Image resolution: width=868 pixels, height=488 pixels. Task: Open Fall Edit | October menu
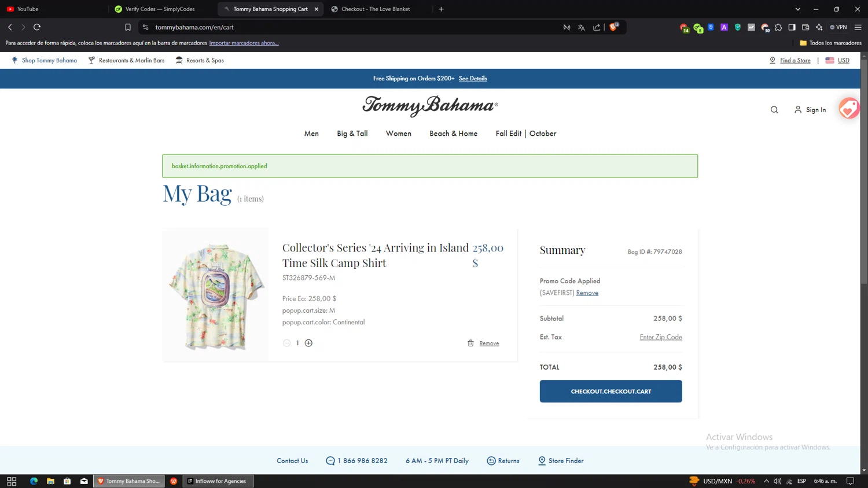pyautogui.click(x=526, y=134)
